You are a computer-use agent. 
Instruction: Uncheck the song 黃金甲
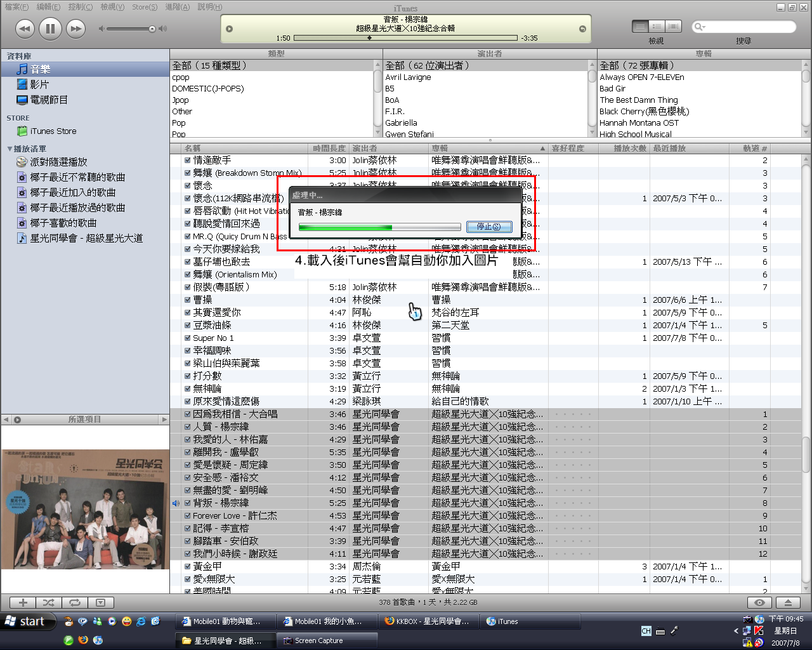pyautogui.click(x=188, y=567)
